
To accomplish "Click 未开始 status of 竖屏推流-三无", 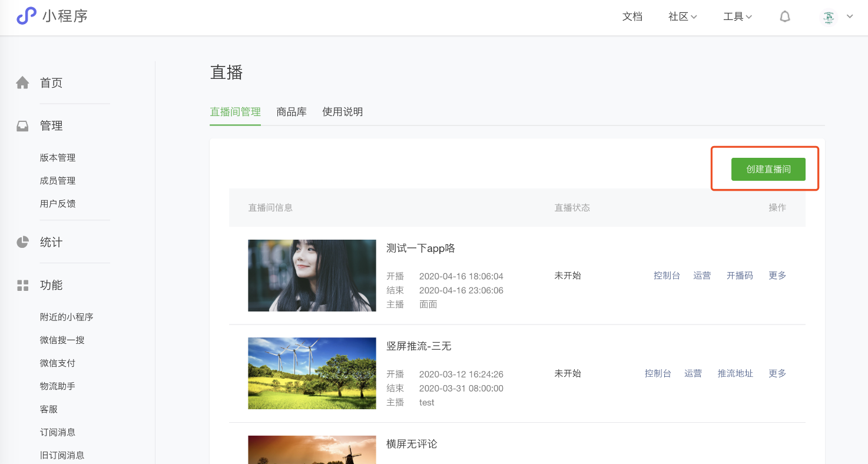I will (568, 373).
